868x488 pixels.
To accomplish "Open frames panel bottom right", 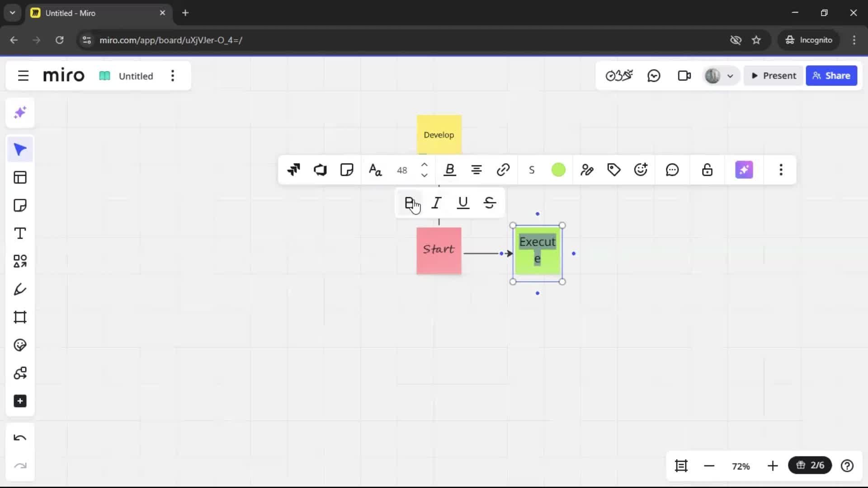I will [x=681, y=466].
